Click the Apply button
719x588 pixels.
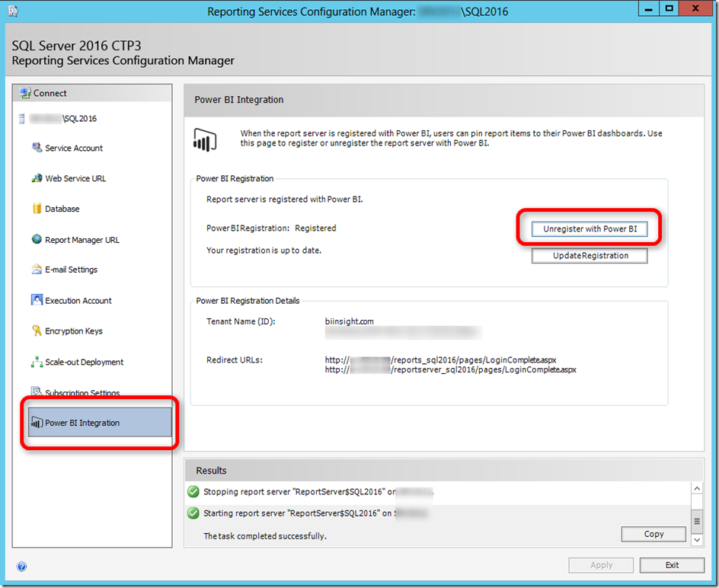pyautogui.click(x=601, y=565)
